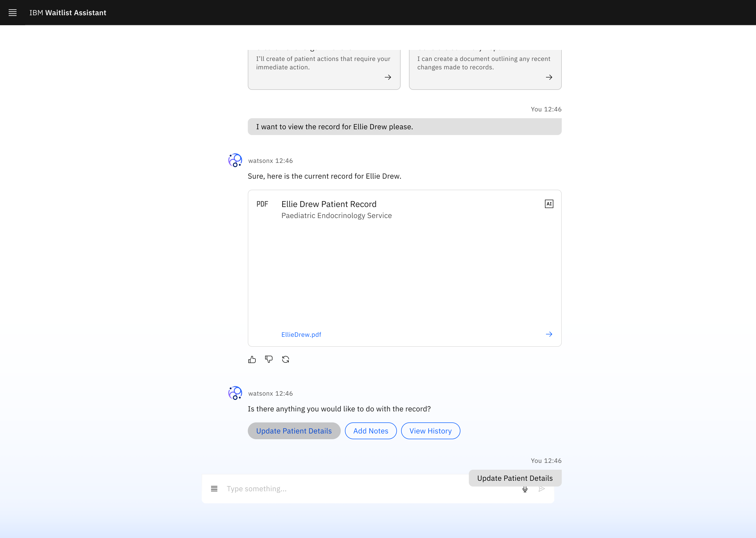Click 'I'll create of patient actions' card text
The image size is (756, 538).
pyautogui.click(x=323, y=63)
